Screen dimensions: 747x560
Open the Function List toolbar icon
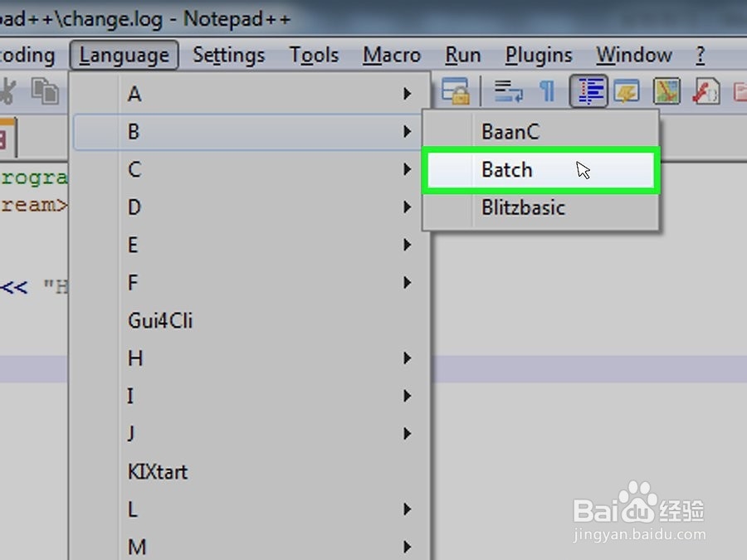[x=627, y=91]
